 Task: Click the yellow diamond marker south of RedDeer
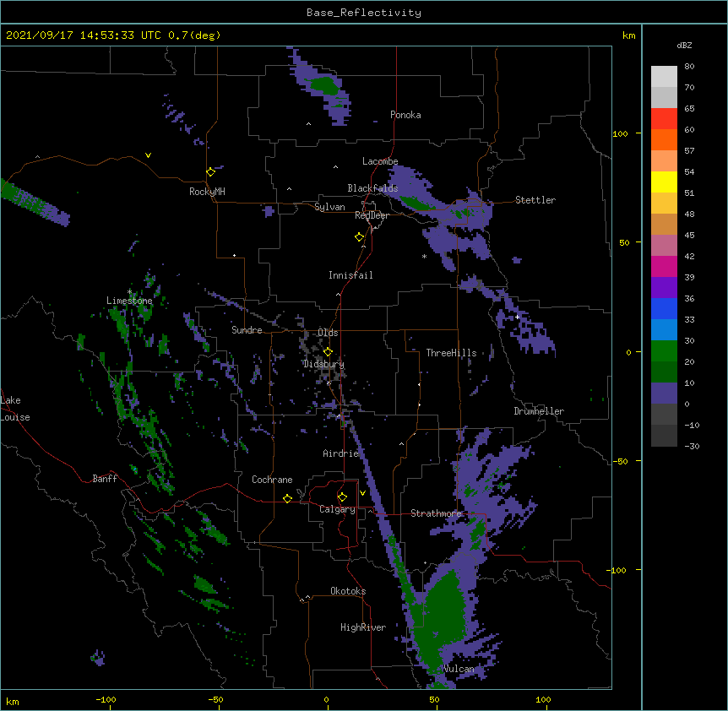click(x=360, y=237)
